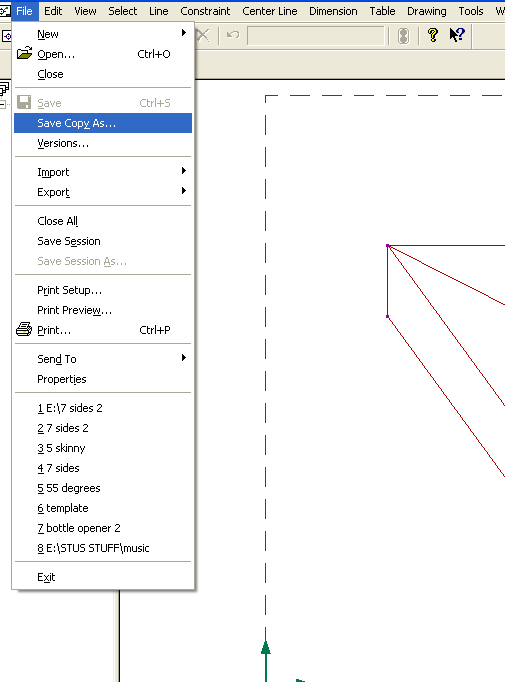Open the Drawing menu
Viewport: 505px width, 682px height.
(x=427, y=11)
